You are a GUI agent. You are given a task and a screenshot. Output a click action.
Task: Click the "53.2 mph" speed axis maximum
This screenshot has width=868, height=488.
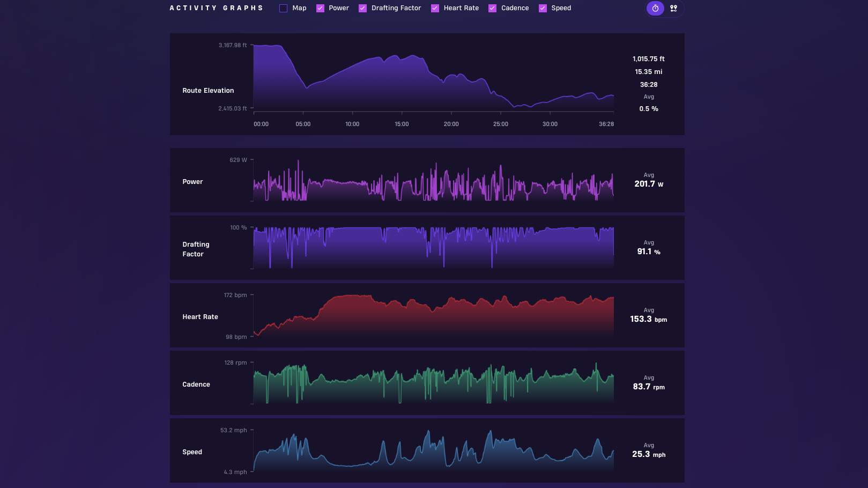click(234, 430)
